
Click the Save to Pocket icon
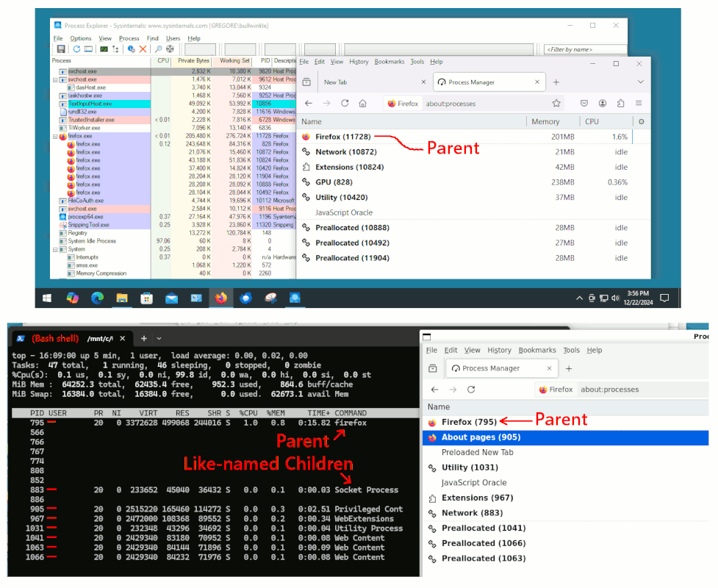(x=584, y=104)
